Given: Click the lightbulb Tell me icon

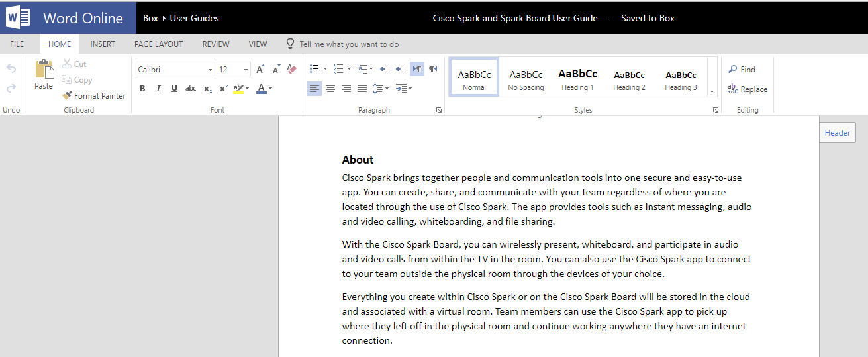Looking at the screenshot, I should (290, 44).
